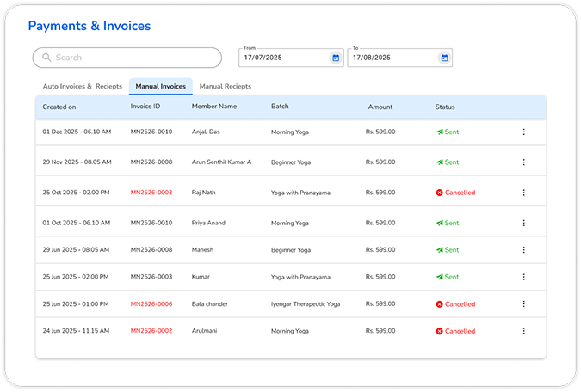This screenshot has width=581, height=392.
Task: Open cancelled invoice MN2526-0002
Action: [151, 331]
